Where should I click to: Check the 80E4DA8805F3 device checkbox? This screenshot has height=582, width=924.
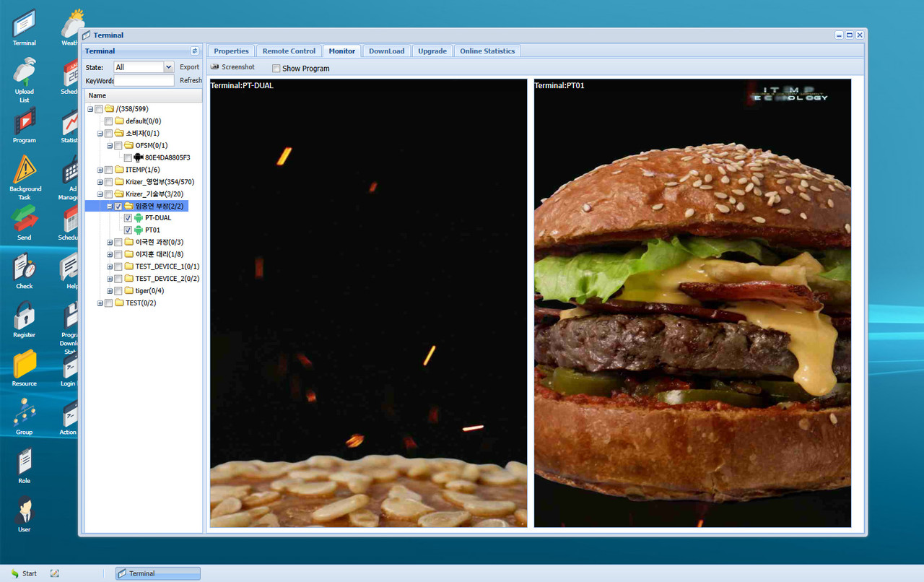(128, 157)
